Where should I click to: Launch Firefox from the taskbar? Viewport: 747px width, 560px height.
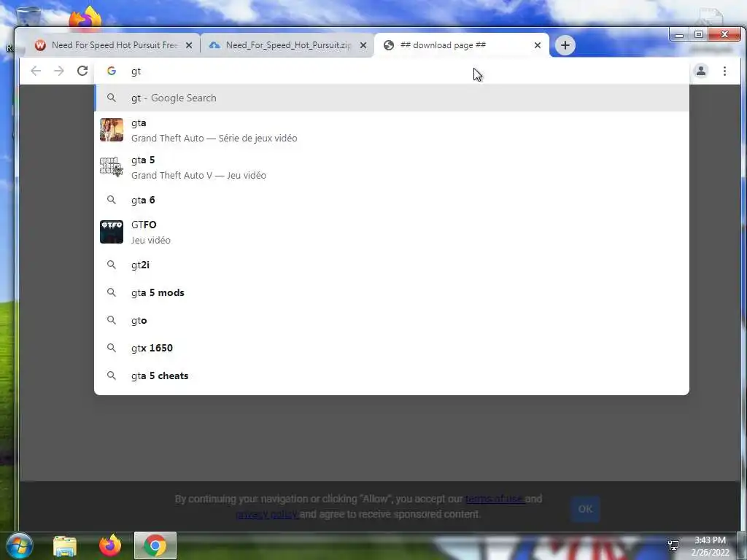coord(110,545)
